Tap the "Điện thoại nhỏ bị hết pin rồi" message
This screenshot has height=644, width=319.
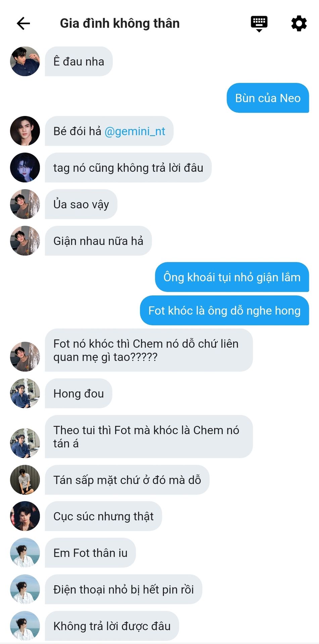(123, 589)
